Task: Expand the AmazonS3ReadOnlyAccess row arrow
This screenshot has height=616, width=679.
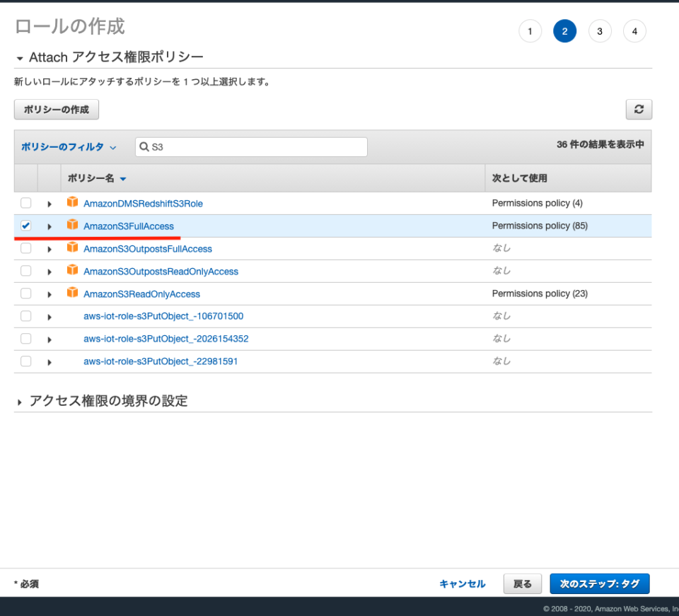Action: 50,294
